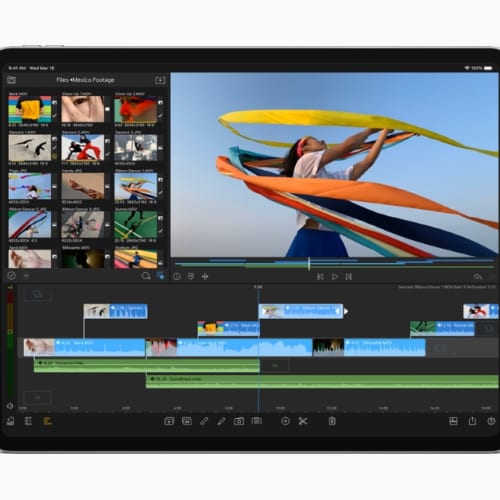The image size is (500, 500).
Task: Toggle the link clips chain icon
Action: pos(204,421)
